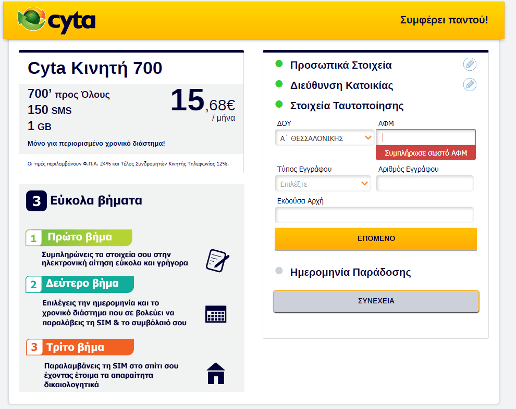Click the Cyta logo
Viewport: 516px width, 409px height.
pyautogui.click(x=56, y=20)
